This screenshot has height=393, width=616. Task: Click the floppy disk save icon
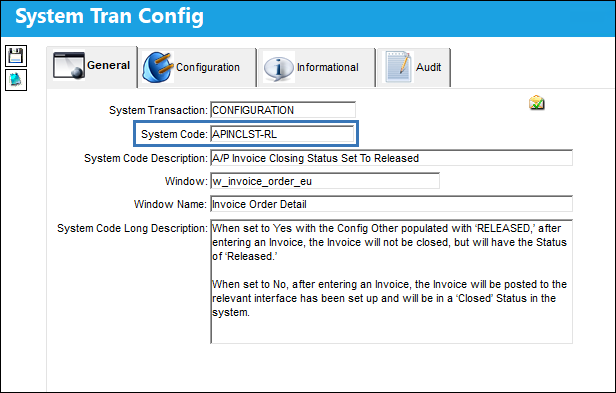click(x=16, y=55)
